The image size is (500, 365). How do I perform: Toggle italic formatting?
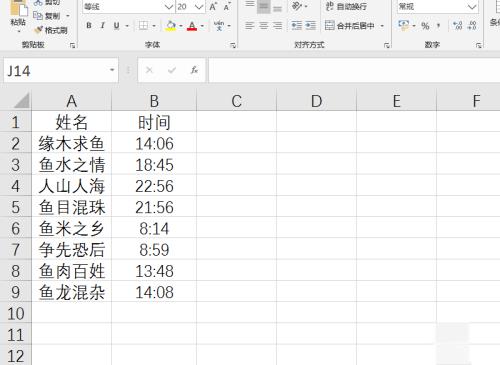pos(103,25)
